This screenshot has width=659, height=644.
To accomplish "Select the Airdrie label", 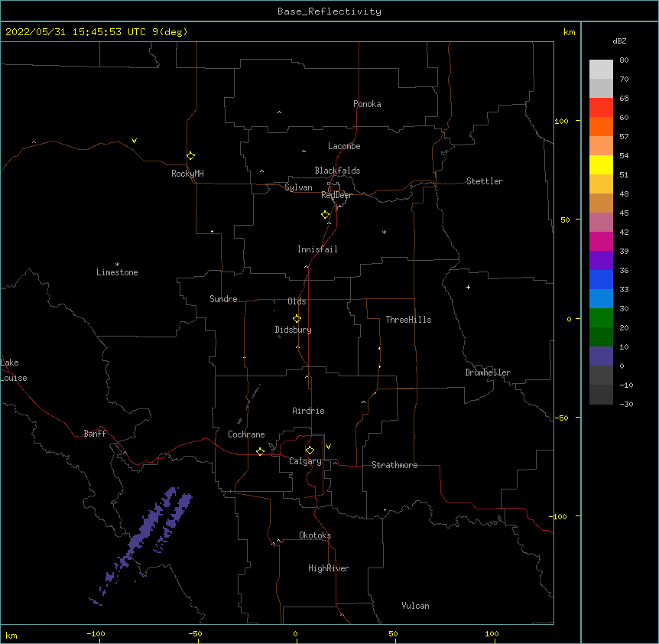I will coord(308,411).
